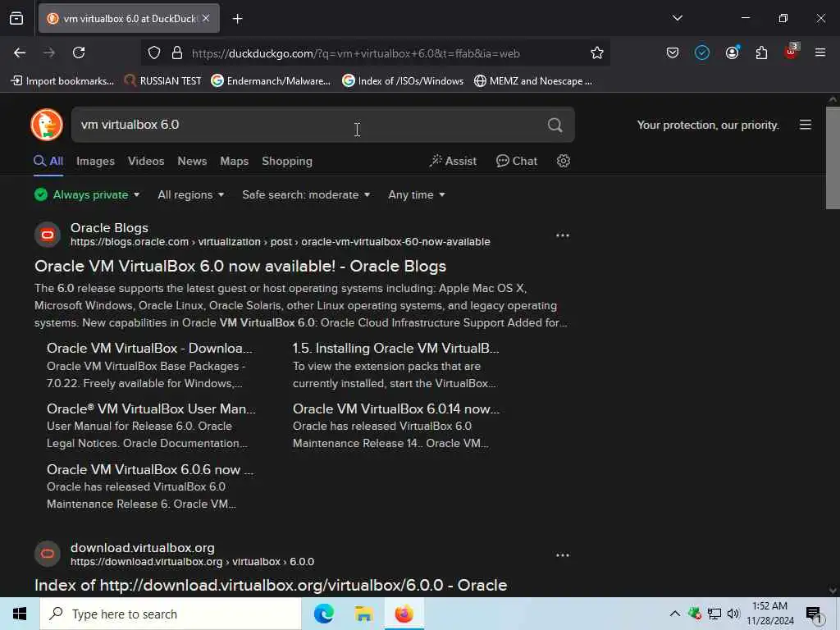840x630 pixels.
Task: Open Windows notification center icon
Action: point(814,614)
